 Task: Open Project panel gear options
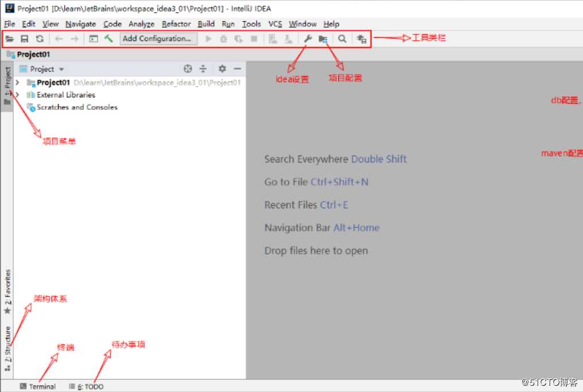coord(222,69)
